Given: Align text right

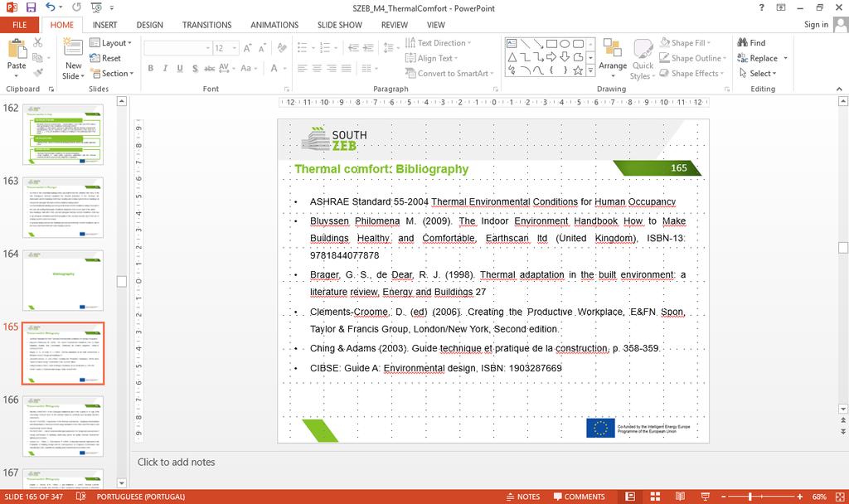Looking at the screenshot, I should [x=332, y=68].
